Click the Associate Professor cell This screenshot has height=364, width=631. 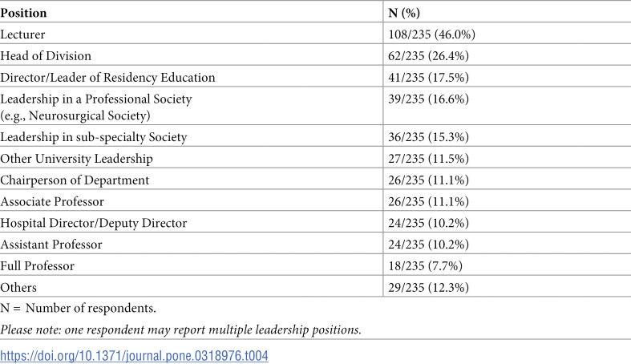52,201
